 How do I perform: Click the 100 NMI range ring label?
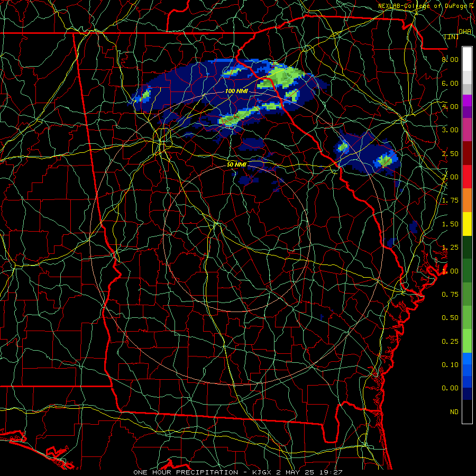[236, 91]
